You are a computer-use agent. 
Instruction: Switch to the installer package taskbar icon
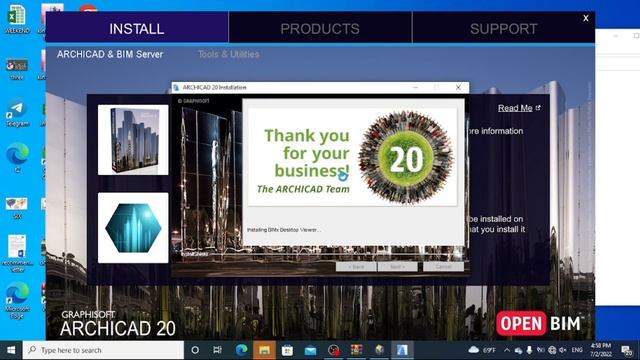pyautogui.click(x=379, y=350)
